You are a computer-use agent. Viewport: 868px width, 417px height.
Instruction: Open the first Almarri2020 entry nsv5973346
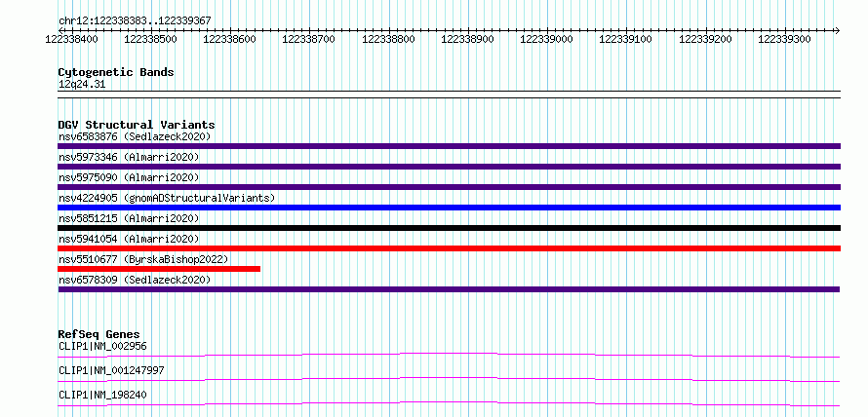[x=129, y=157]
